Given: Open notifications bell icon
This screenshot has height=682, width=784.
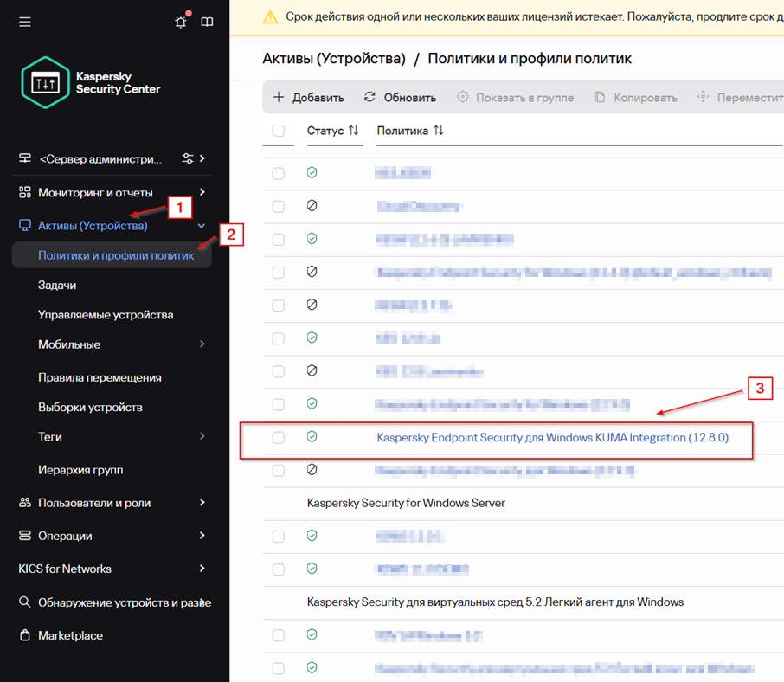Looking at the screenshot, I should (181, 22).
